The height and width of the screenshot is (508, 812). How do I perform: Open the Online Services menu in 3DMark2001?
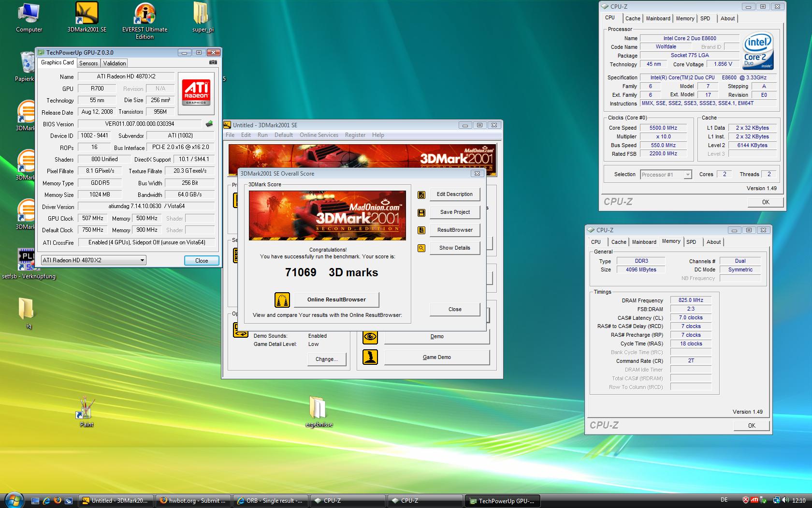pos(319,135)
